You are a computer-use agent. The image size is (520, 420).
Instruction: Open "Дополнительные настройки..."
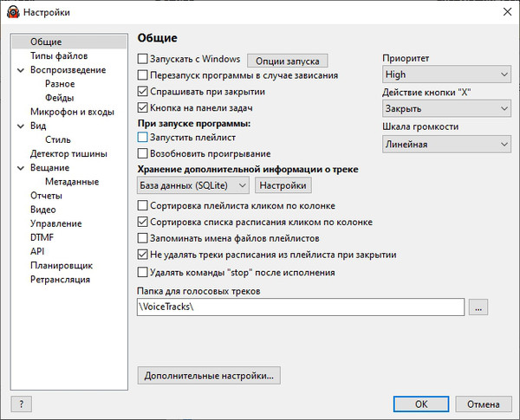click(209, 375)
